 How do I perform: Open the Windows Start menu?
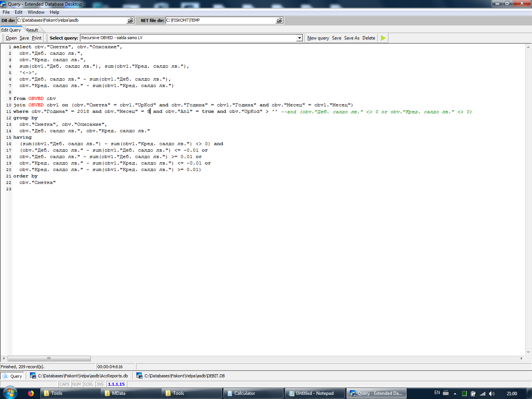click(x=10, y=393)
